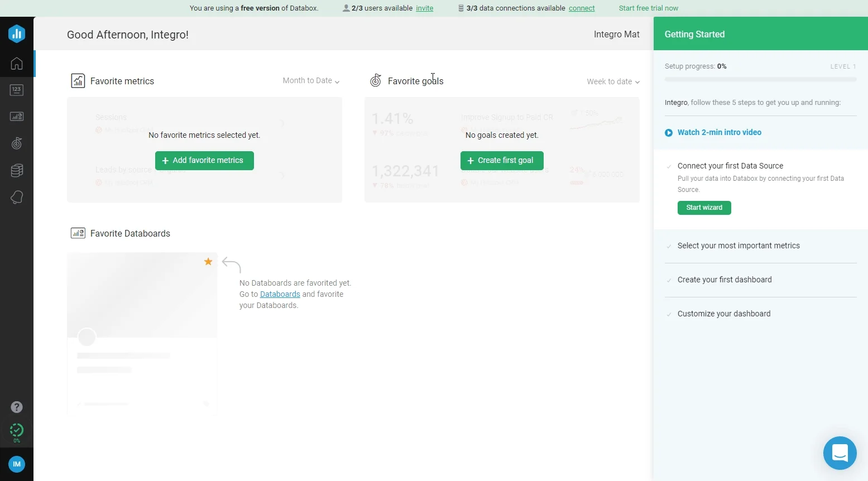Viewport: 868px width, 481px height.
Task: Open the setup progress circle in the sidebar
Action: [17, 431]
